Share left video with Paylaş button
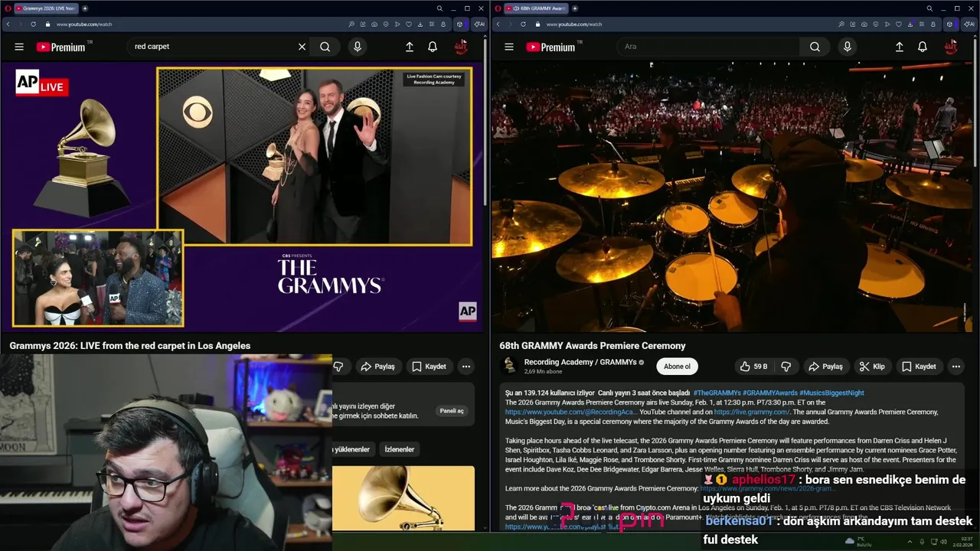Screen dimensions: 980x551 (x=378, y=367)
